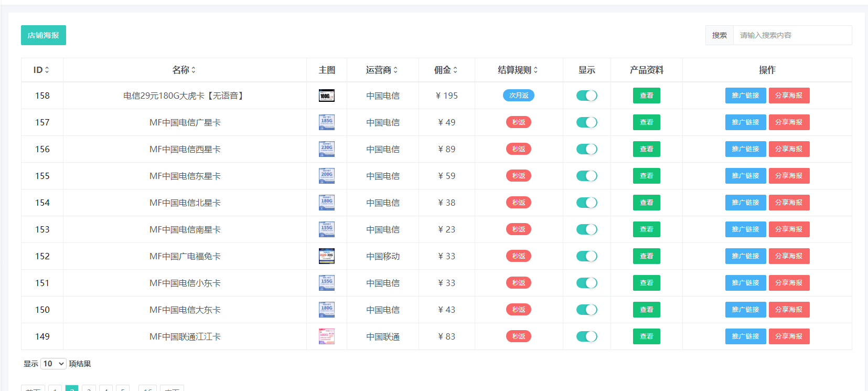Disable display for MF中国电信西星卡
Viewport: 868px width, 391px height.
pos(587,149)
